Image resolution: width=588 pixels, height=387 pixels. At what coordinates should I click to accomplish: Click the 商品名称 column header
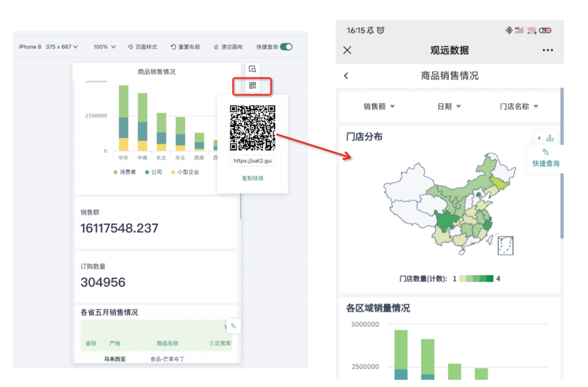click(167, 343)
